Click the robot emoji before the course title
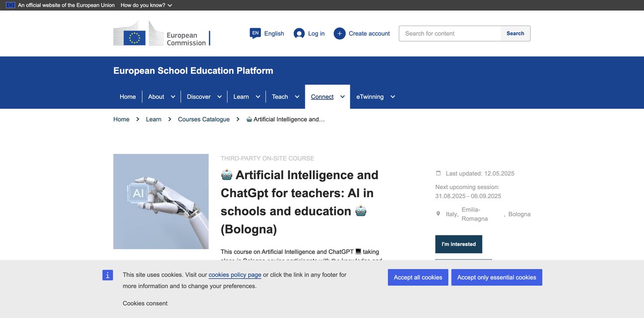This screenshot has height=318, width=644. click(x=226, y=175)
